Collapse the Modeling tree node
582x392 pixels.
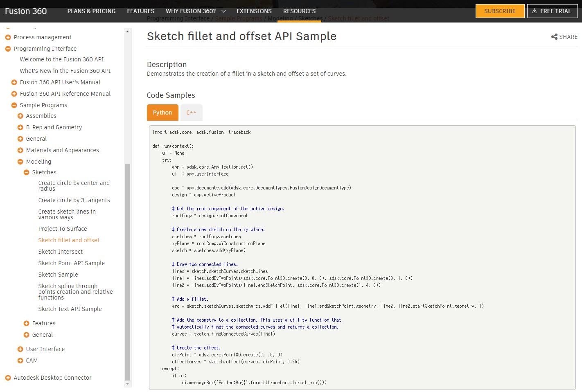[20, 162]
